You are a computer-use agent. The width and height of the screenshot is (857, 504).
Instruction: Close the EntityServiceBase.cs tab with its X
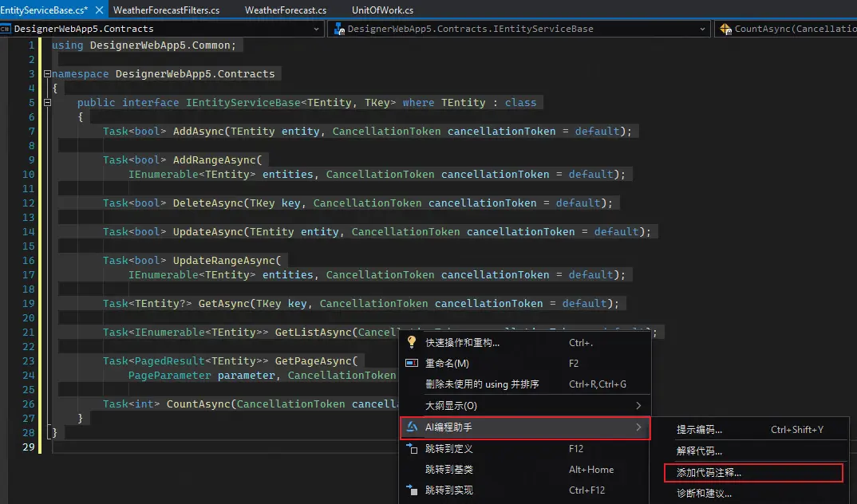click(x=99, y=10)
